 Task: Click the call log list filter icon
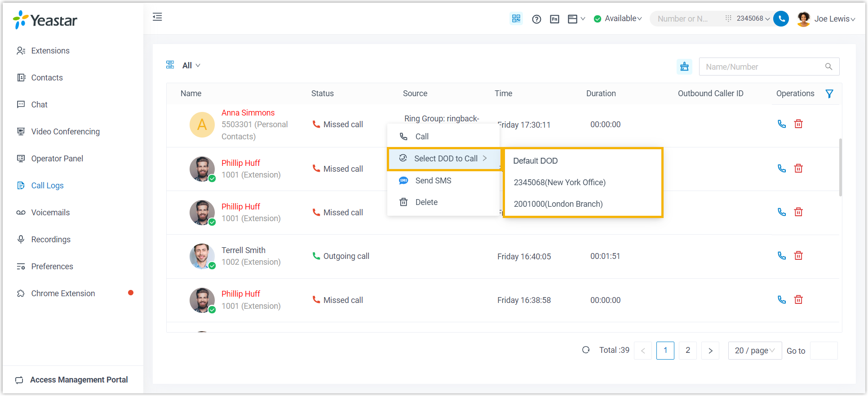pos(170,65)
